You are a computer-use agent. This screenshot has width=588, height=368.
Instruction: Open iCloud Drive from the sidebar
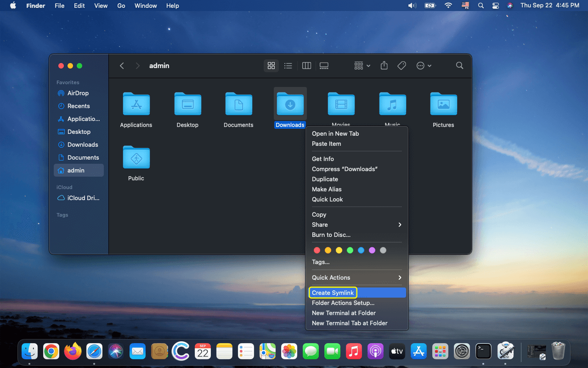coord(79,198)
